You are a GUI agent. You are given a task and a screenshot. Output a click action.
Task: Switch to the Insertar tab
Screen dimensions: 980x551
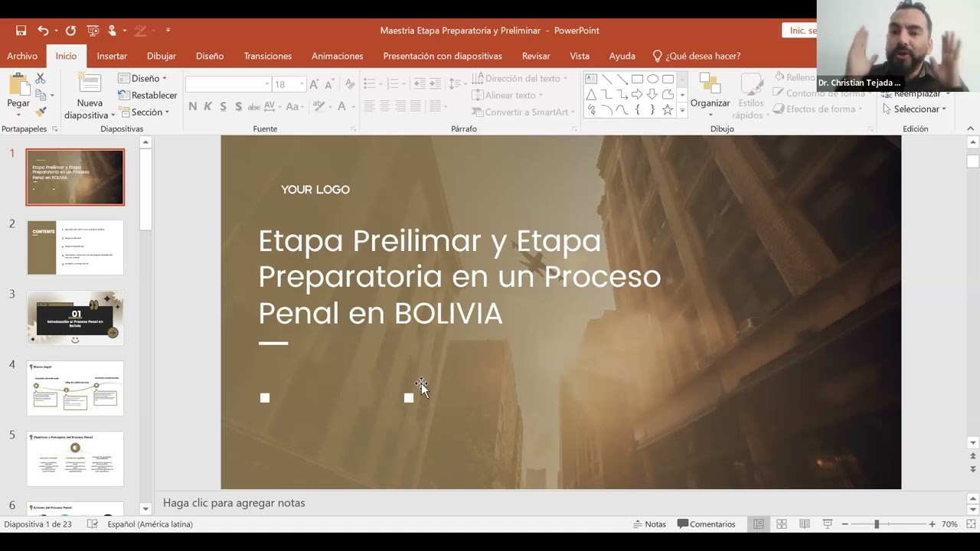pos(112,56)
